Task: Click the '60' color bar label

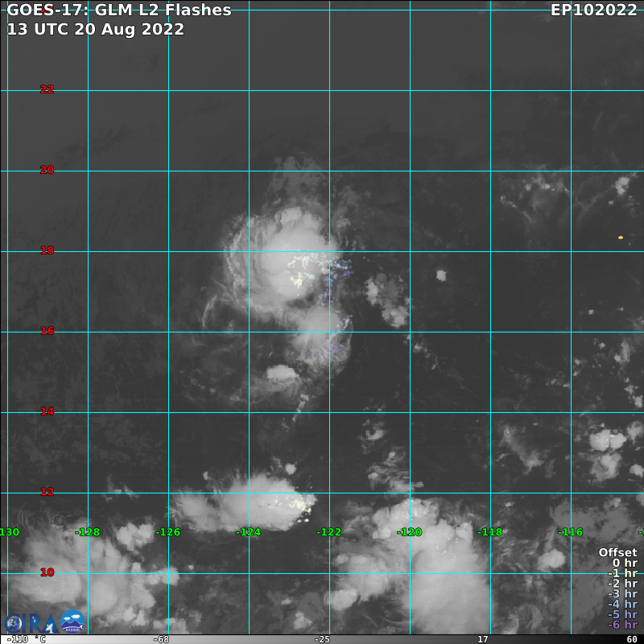Action: 632,639
